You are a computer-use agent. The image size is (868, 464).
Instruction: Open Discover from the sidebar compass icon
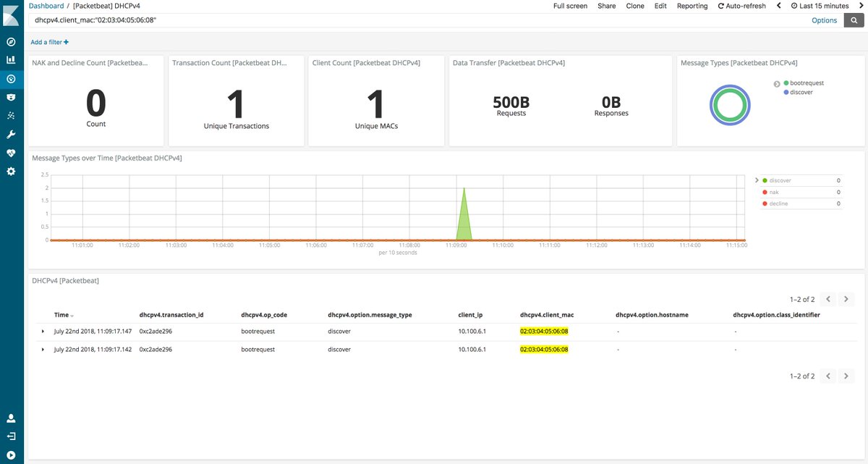coord(11,42)
